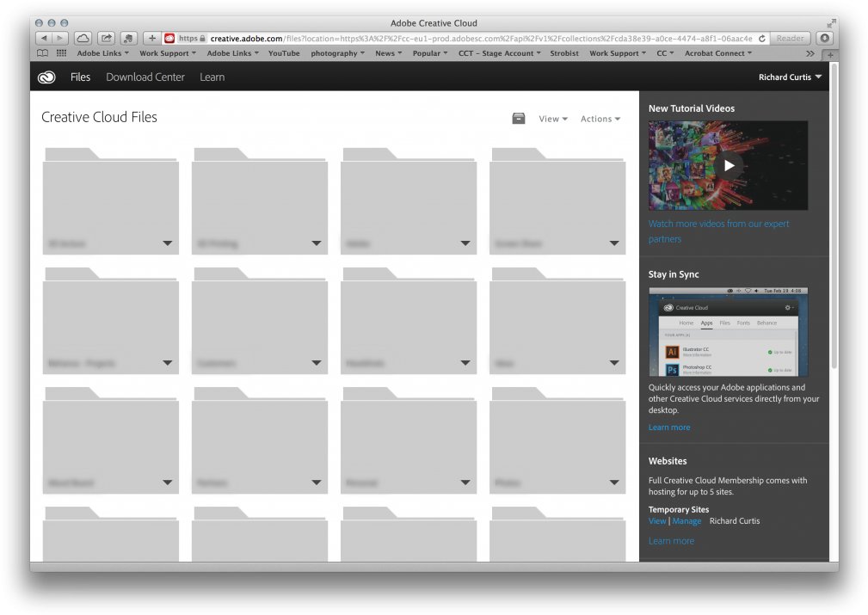Viewport: 868px width, 615px height.
Task: Add bookmark using the plus button
Action: coord(152,38)
